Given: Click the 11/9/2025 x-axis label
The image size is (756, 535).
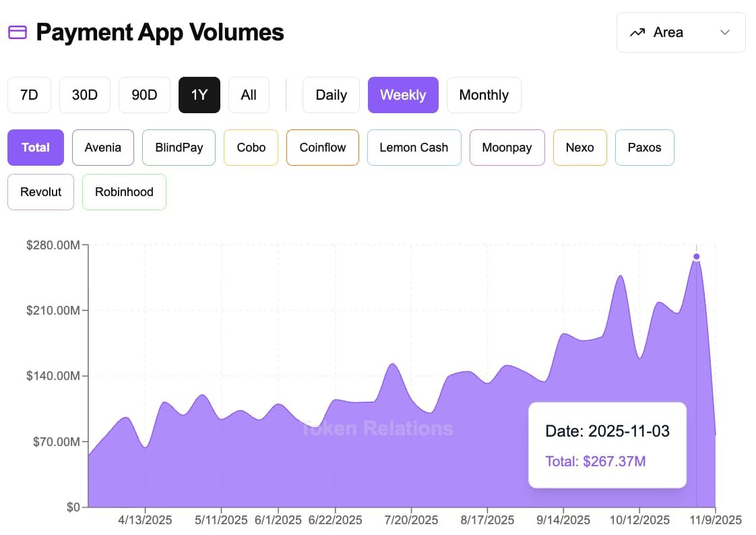Looking at the screenshot, I should pyautogui.click(x=716, y=520).
